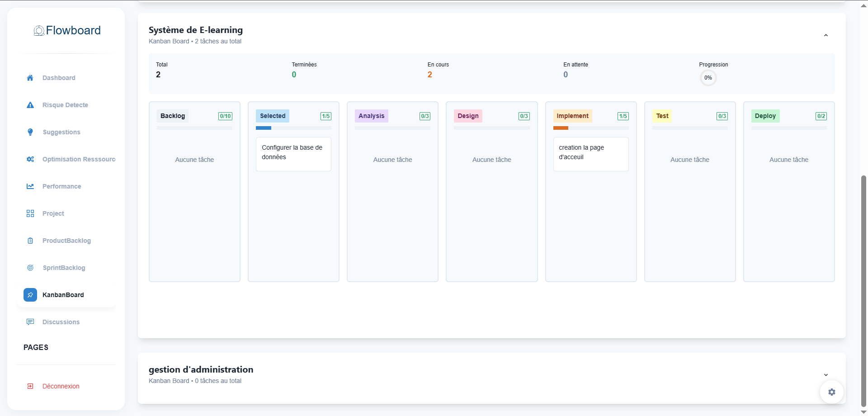The height and width of the screenshot is (416, 868).
Task: Open ProductBacklog from the sidebar
Action: click(x=66, y=241)
